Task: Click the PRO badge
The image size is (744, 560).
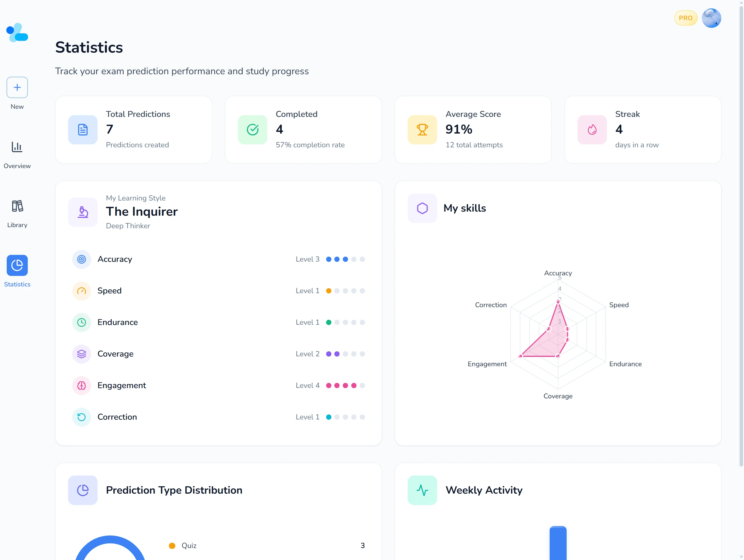Action: [x=686, y=18]
